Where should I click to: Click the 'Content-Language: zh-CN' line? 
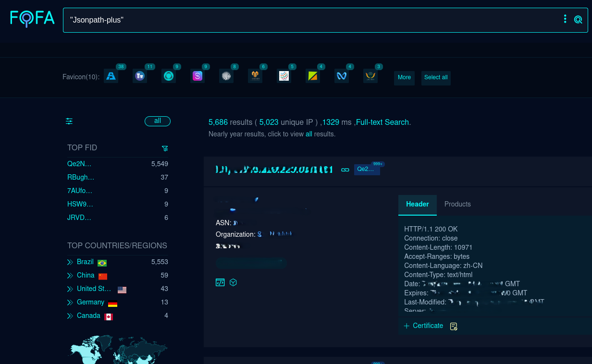444,266
